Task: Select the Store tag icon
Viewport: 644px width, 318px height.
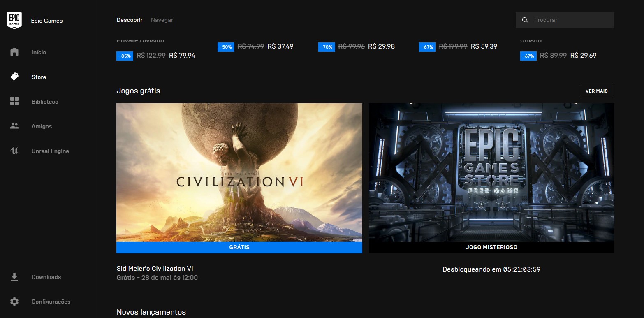Action: click(14, 77)
